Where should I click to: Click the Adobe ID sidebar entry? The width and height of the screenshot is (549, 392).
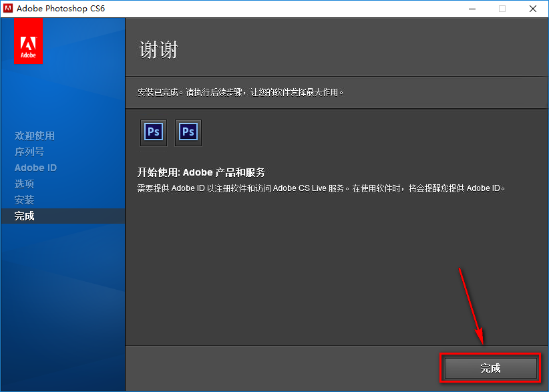[35, 168]
